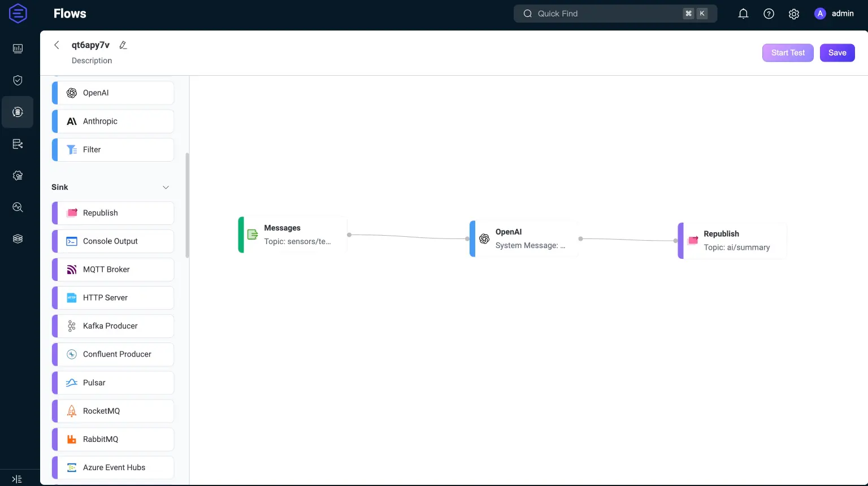868x486 pixels.
Task: Expand the left navigation sidebar
Action: pyautogui.click(x=17, y=479)
